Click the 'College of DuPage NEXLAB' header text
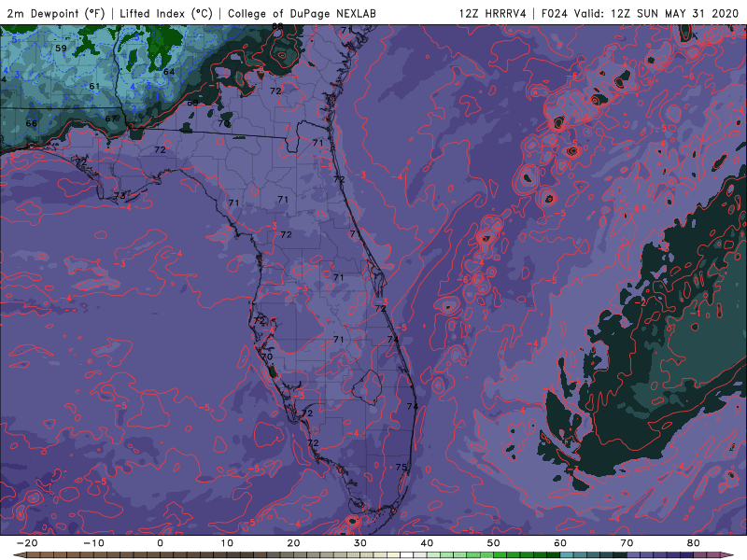 [302, 13]
